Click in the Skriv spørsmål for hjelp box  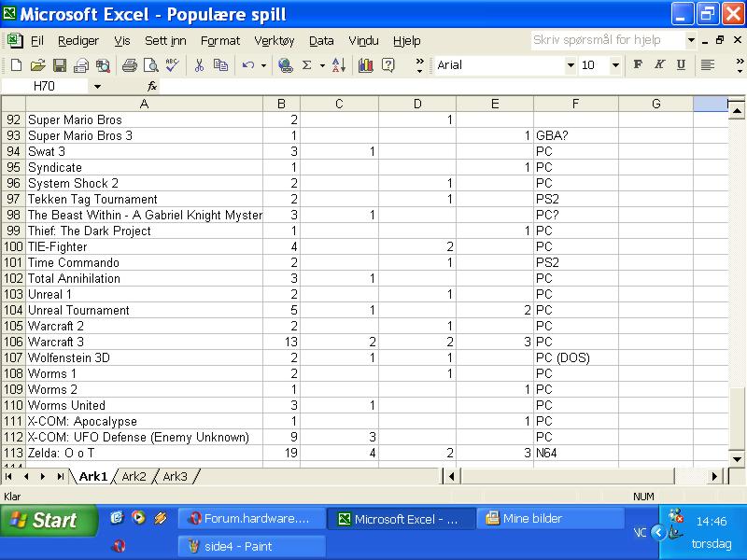pos(608,40)
